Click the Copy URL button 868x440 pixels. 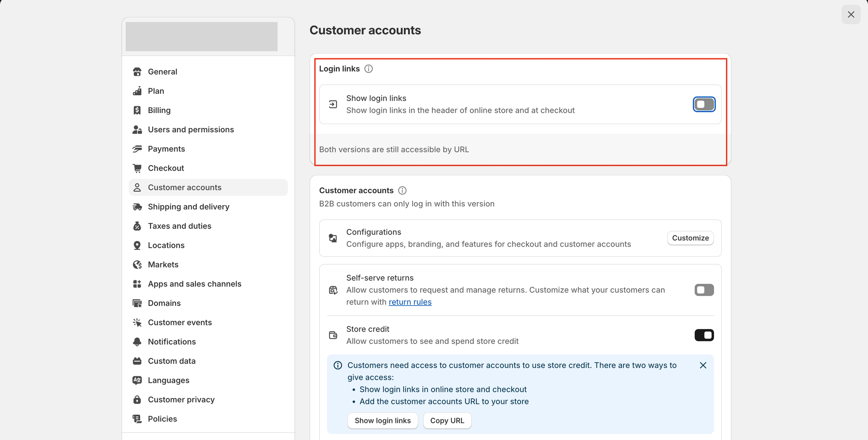(x=447, y=421)
